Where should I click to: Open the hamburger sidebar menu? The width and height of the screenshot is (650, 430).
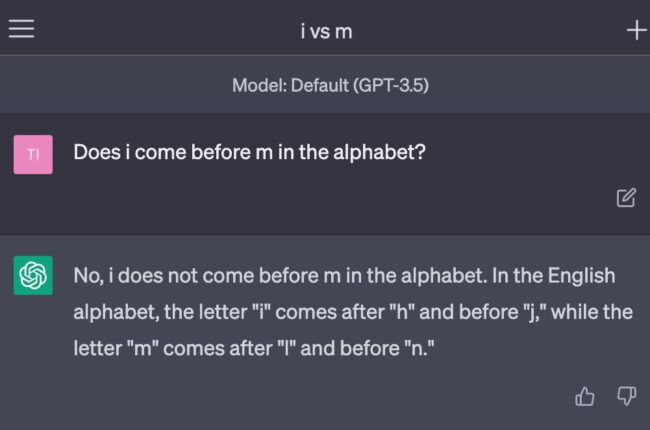(21, 29)
